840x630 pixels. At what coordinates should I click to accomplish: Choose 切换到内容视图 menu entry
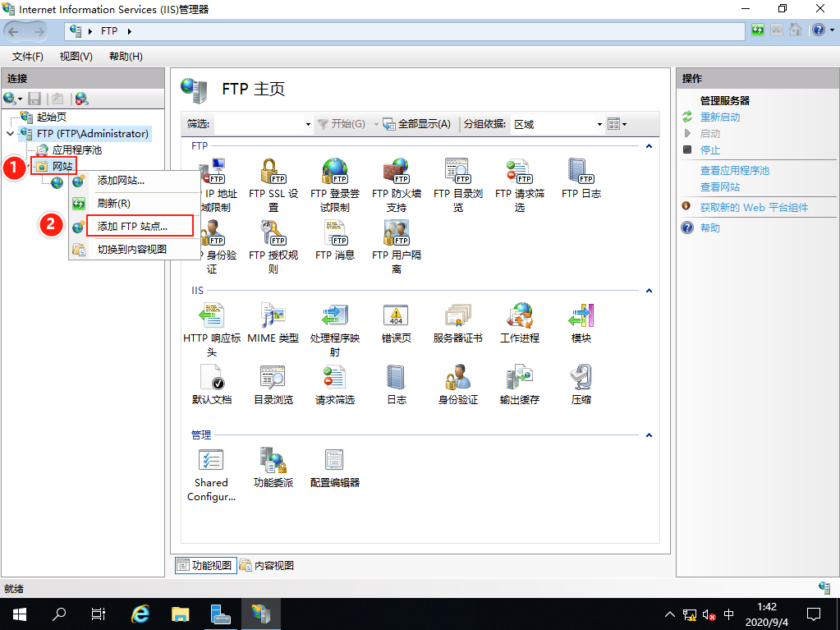pyautogui.click(x=135, y=250)
